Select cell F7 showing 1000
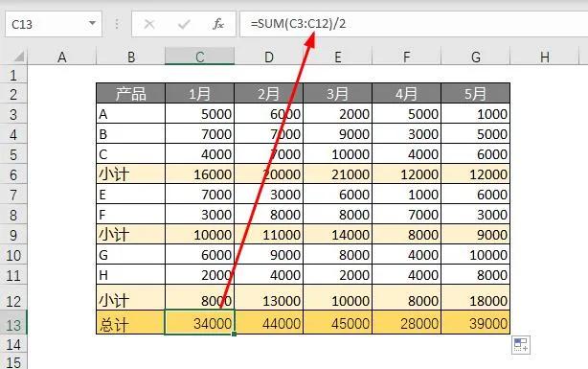This screenshot has height=369, width=588. [x=406, y=194]
